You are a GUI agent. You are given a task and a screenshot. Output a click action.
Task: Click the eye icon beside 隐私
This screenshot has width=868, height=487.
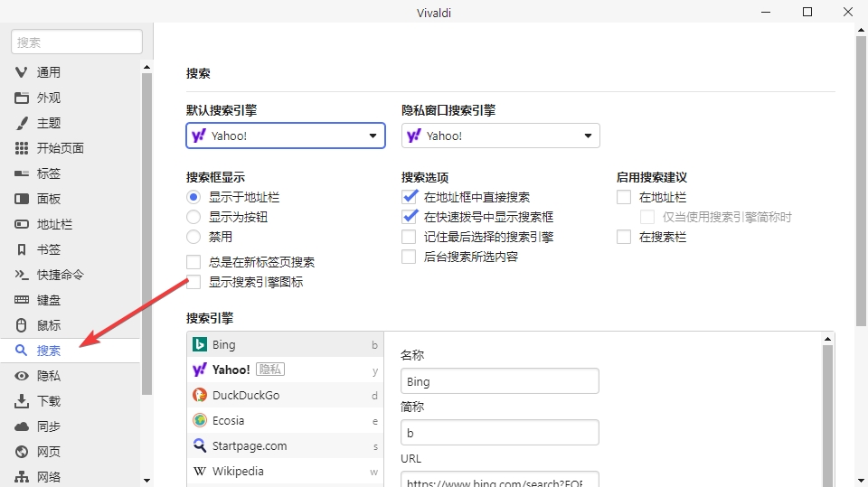point(21,376)
